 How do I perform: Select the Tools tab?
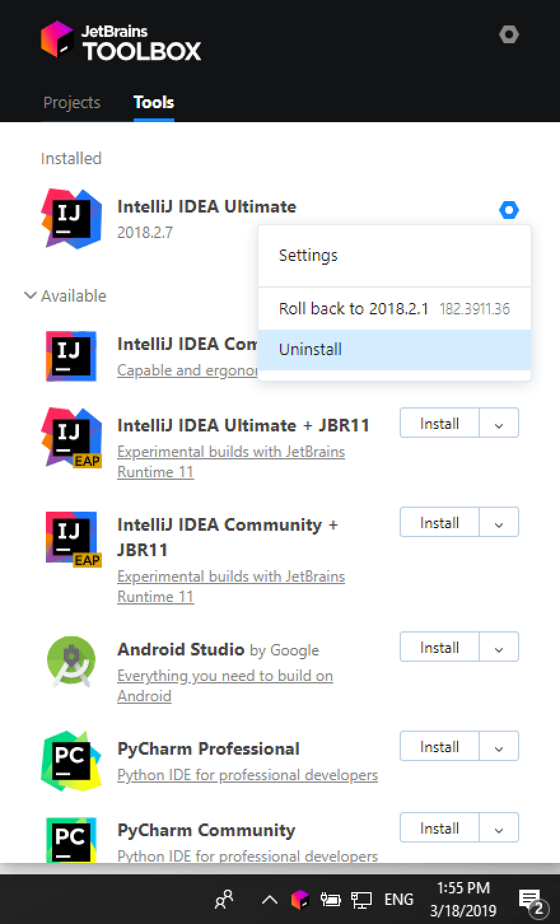coord(154,102)
